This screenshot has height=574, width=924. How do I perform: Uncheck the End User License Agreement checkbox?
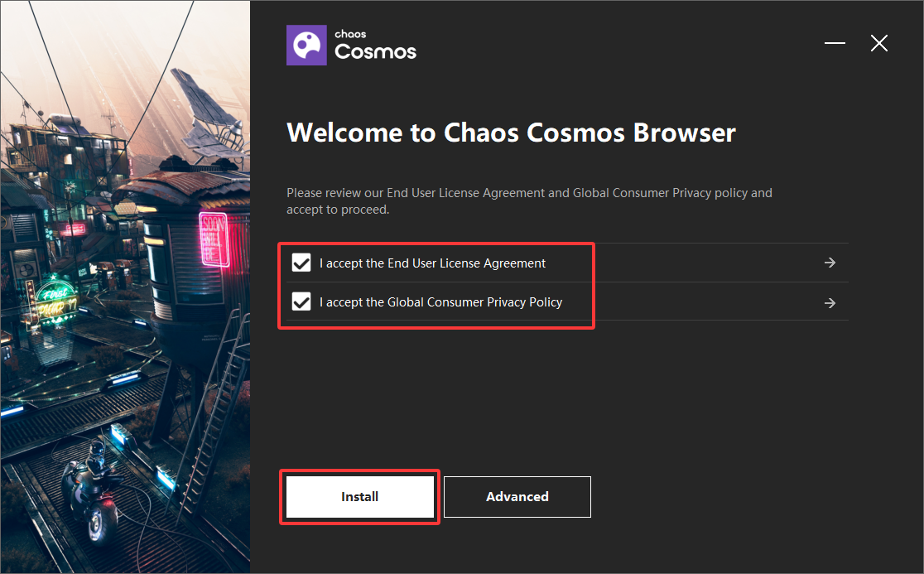301,263
